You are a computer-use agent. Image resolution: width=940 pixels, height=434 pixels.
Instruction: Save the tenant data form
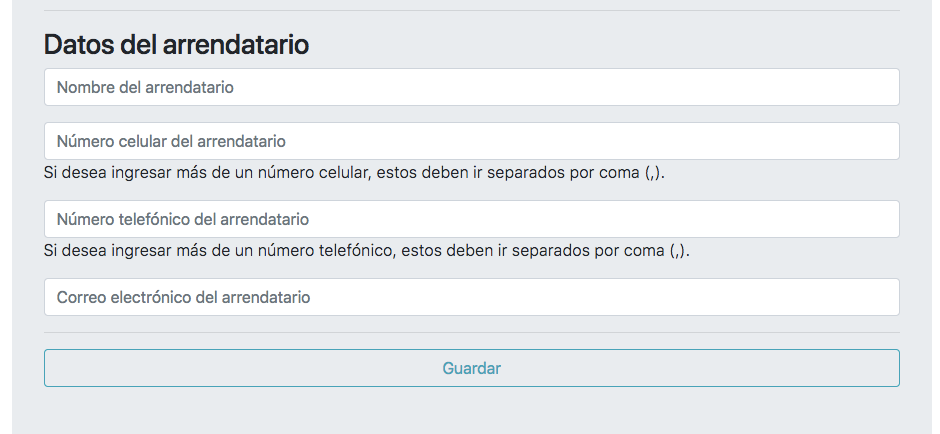coord(471,368)
